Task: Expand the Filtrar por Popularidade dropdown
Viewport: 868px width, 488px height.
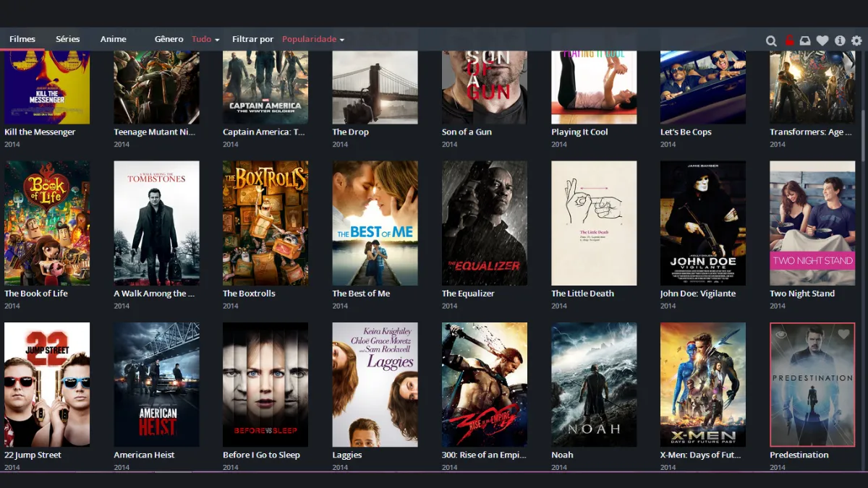Action: [313, 39]
